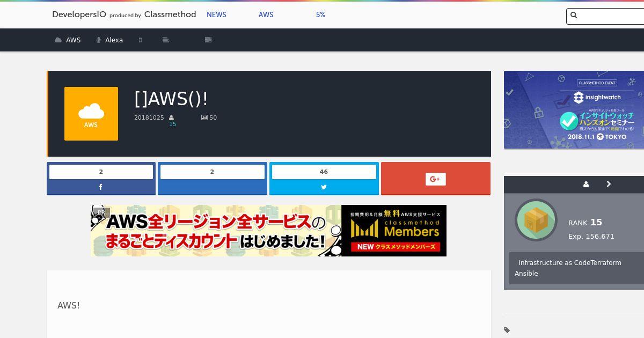Viewport: 644px width, 338px height.
Task: Click the article title AWS heading
Action: coord(171,99)
